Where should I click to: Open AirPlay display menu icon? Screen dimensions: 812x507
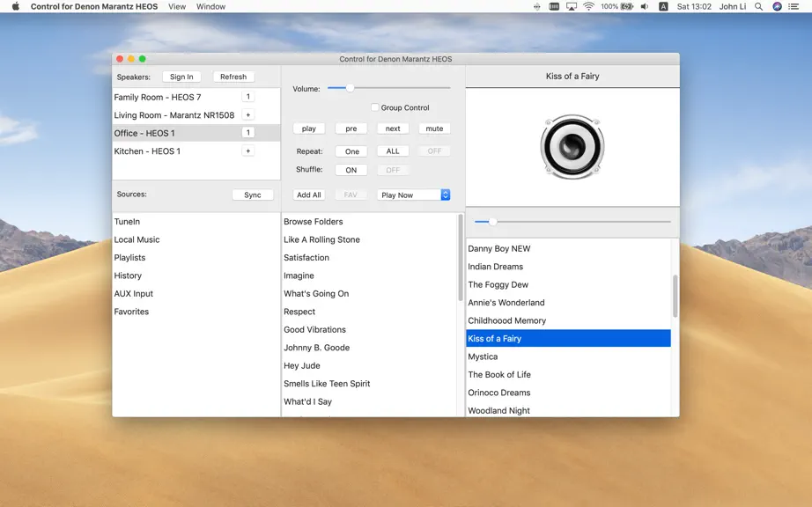click(572, 6)
